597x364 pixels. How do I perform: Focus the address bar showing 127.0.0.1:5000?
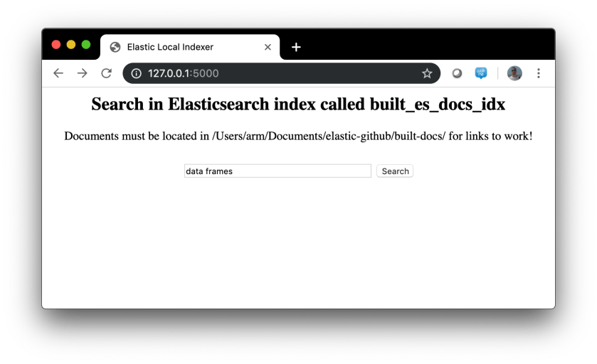281,73
